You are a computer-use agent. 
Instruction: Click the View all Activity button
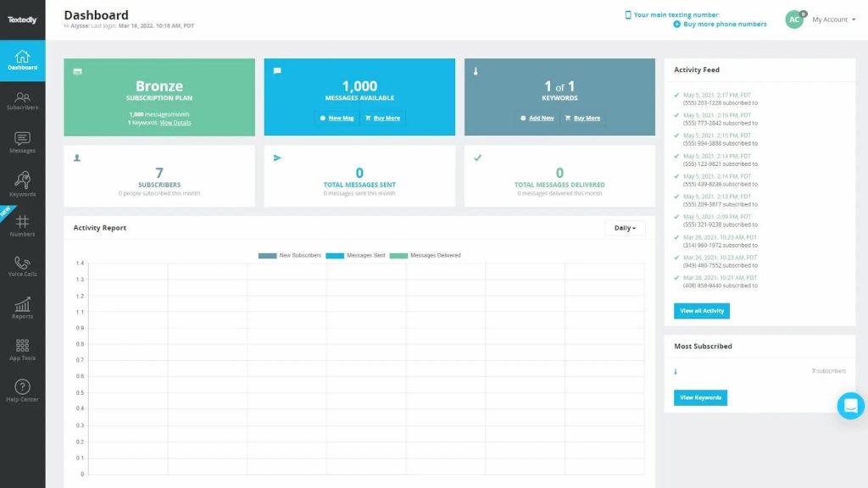[x=701, y=311]
